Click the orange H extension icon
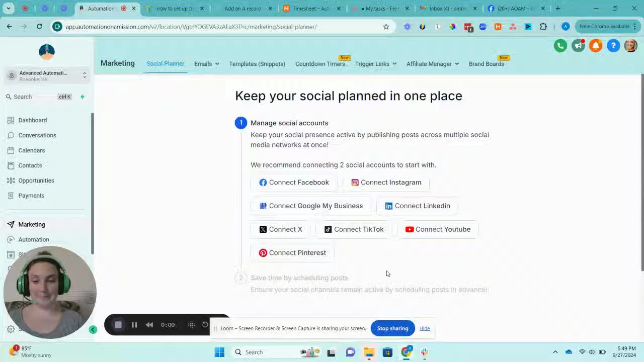The image size is (644, 362). [x=498, y=27]
